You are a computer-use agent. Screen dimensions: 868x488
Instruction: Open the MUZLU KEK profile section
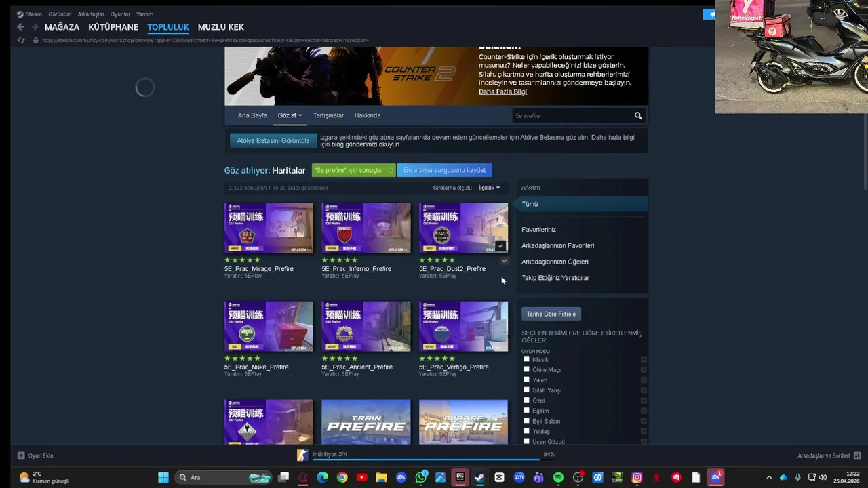(221, 27)
